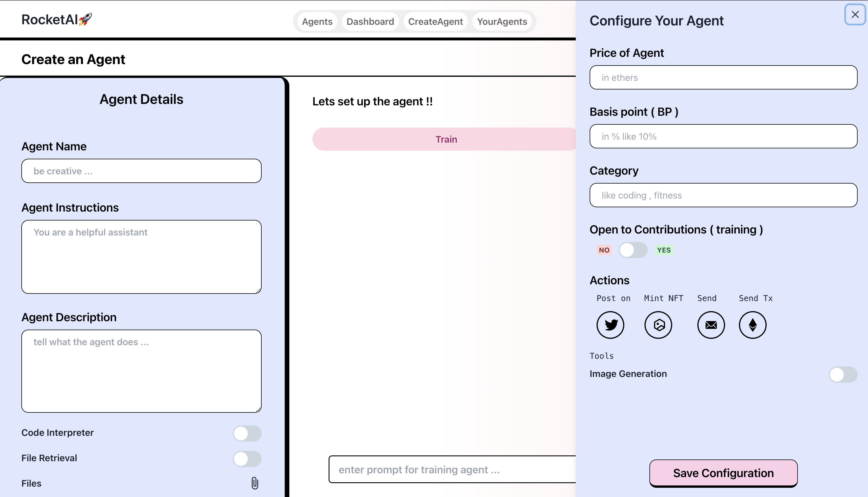Click the Files paperclip attachment icon
Image resolution: width=868 pixels, height=497 pixels.
click(255, 483)
